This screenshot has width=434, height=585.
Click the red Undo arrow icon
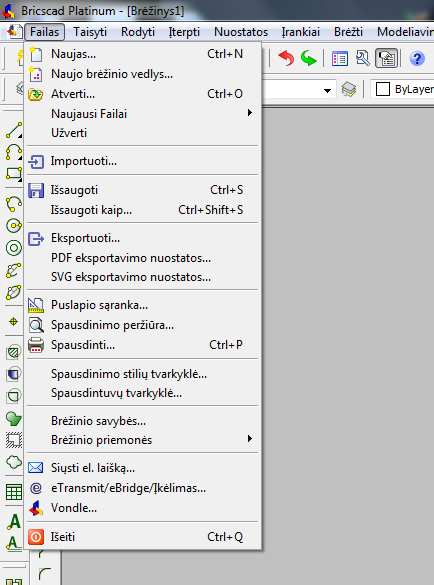click(286, 59)
